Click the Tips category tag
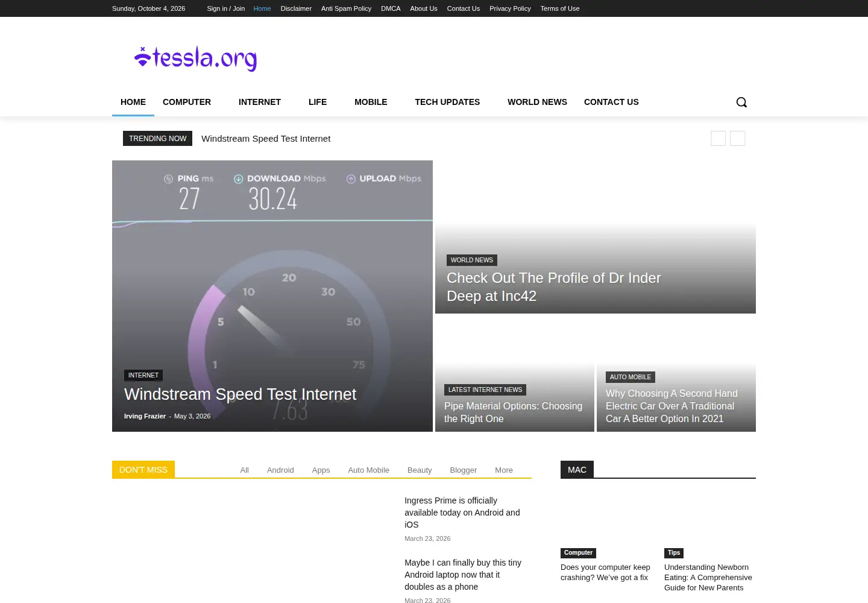 coord(674,553)
